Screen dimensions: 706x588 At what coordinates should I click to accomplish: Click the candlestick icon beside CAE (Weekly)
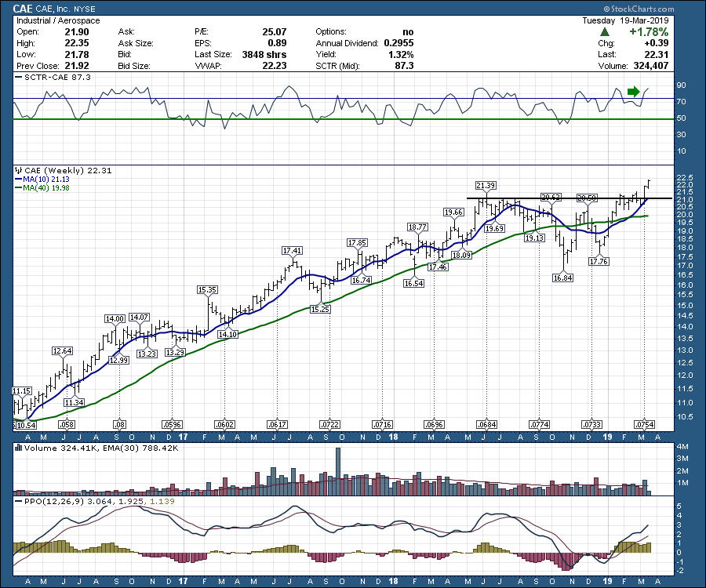(x=19, y=170)
